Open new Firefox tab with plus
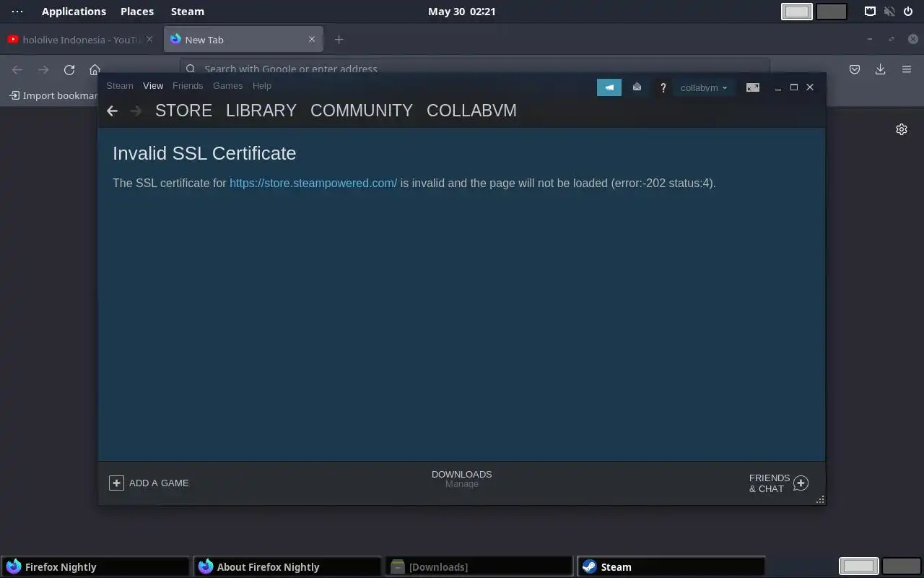This screenshot has width=924, height=578. click(339, 40)
